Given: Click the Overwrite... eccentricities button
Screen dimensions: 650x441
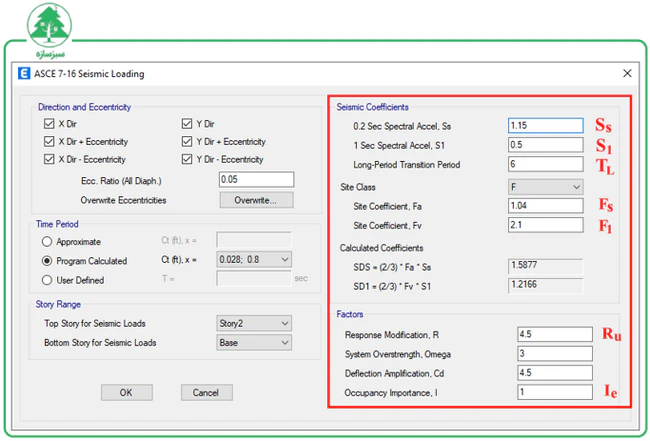Looking at the screenshot, I should click(x=256, y=200).
